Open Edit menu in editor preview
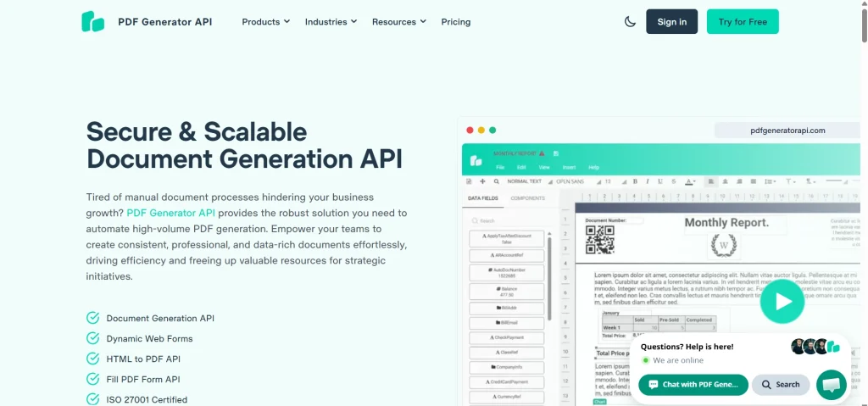Viewport: 868px width, 406px height. tap(521, 167)
